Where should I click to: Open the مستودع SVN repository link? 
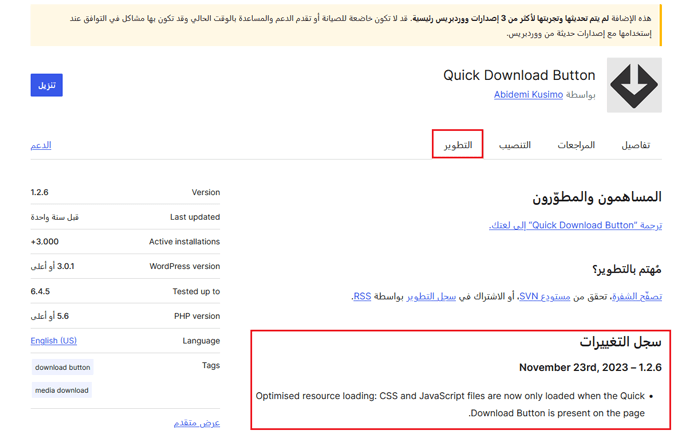tap(545, 296)
